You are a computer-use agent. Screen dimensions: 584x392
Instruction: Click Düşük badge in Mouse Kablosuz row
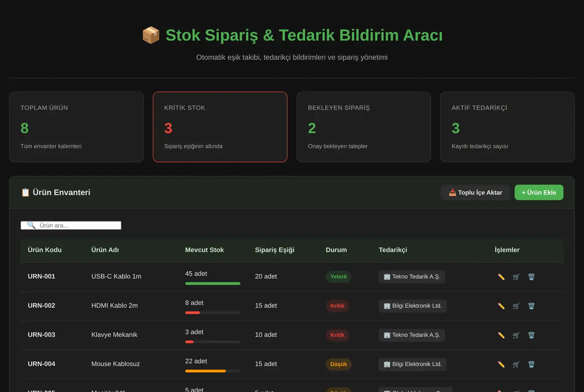click(338, 364)
